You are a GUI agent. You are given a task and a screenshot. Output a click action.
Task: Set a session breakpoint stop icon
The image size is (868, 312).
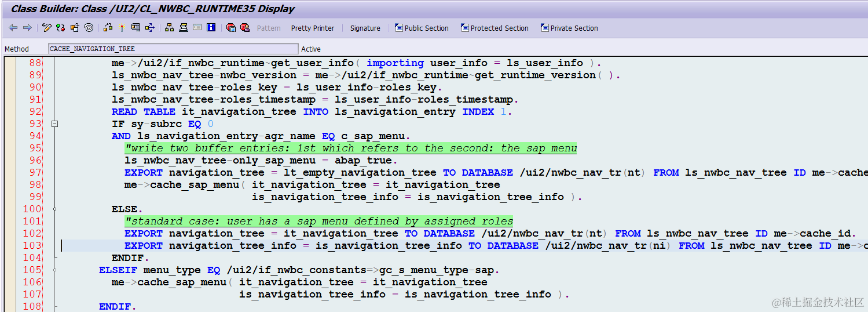pos(231,28)
